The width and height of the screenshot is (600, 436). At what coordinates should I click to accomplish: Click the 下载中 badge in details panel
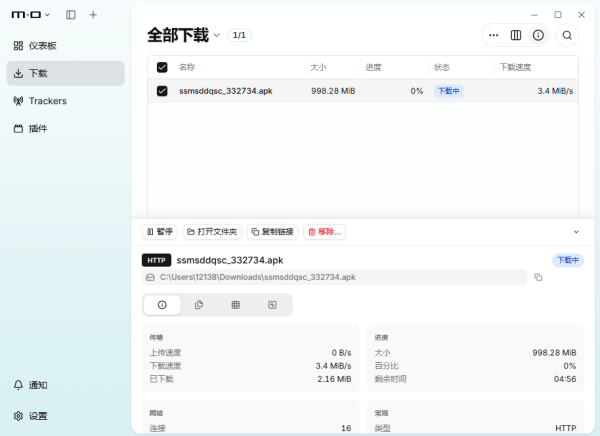(568, 260)
